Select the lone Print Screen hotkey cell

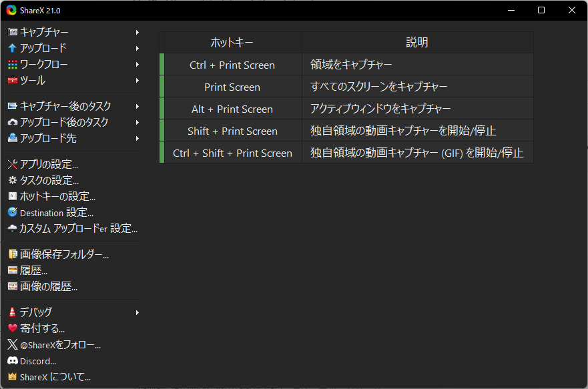tap(233, 87)
